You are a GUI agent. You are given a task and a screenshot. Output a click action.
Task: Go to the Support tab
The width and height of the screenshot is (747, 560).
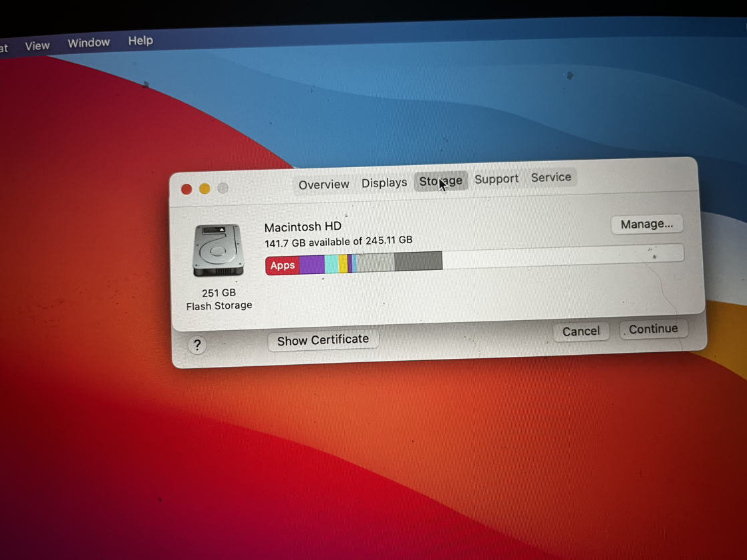pyautogui.click(x=496, y=178)
